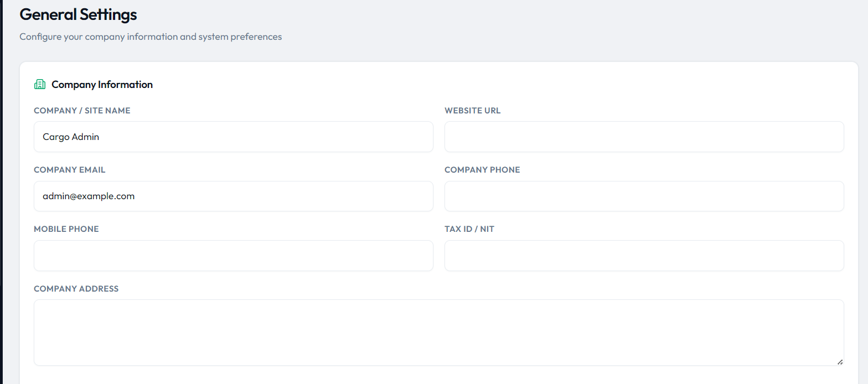Click the Tax ID / NIT field

pos(644,256)
